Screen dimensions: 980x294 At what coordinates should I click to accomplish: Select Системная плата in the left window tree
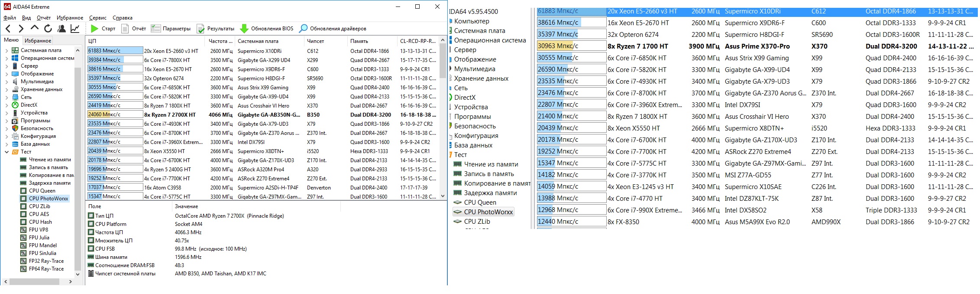[41, 50]
